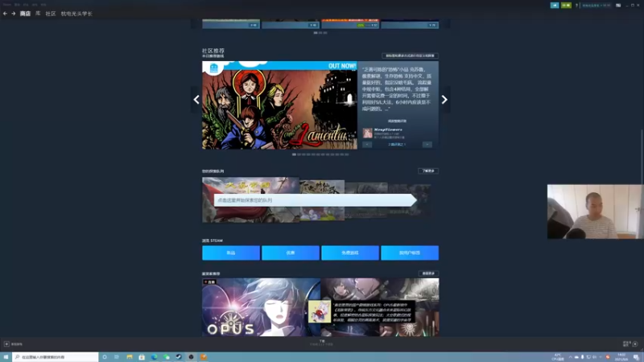Browse Steam by the 优惠 specials button
Screen dimensions: 644x362
click(x=291, y=253)
